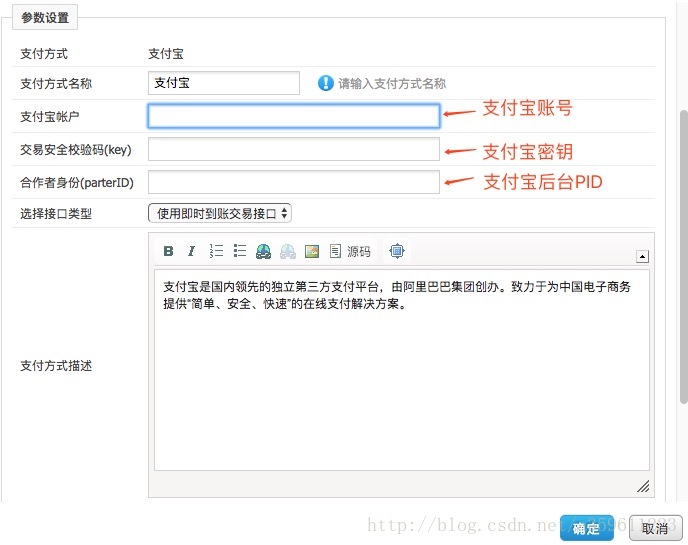Cancel with the 取消 button
The image size is (688, 545).
coord(656,528)
